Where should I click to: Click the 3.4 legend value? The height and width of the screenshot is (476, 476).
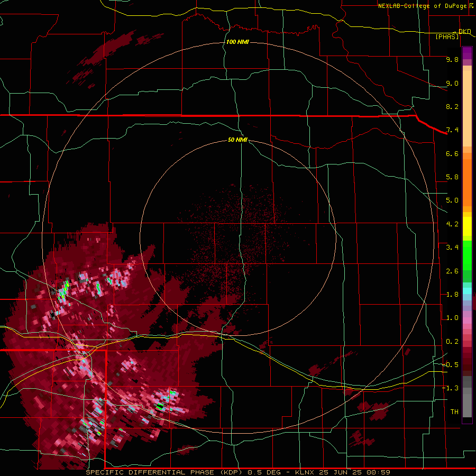(452, 248)
